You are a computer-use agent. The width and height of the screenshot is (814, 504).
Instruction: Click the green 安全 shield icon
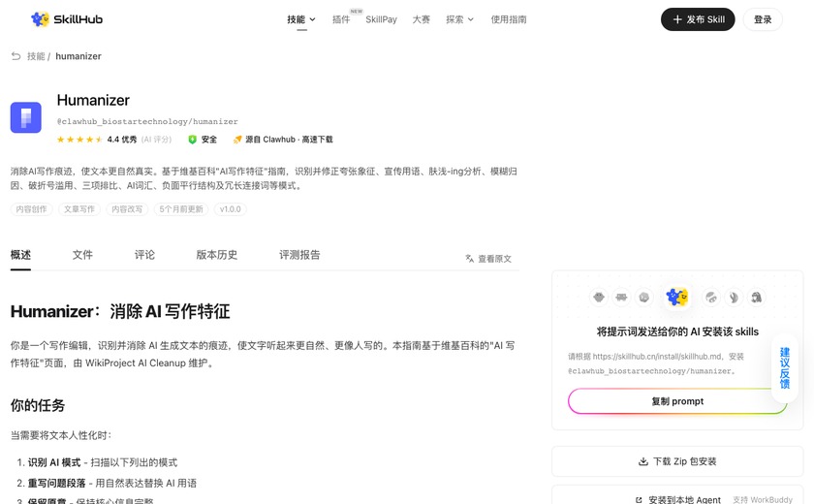192,140
